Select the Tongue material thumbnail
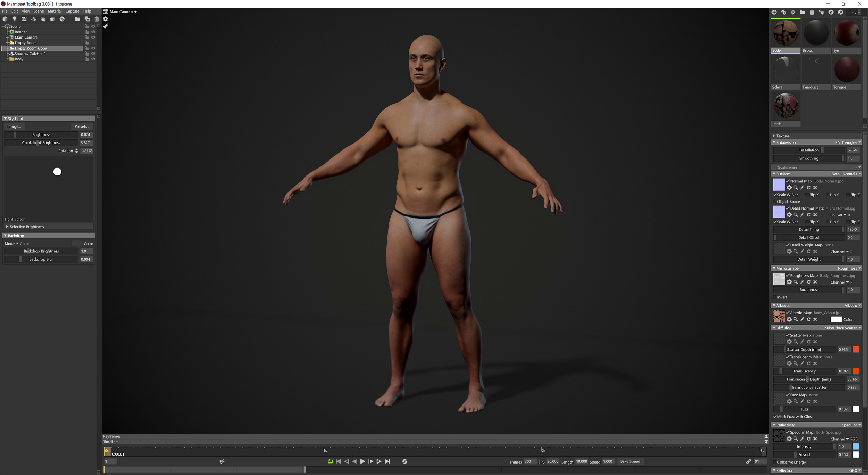The width and height of the screenshot is (868, 475). pyautogui.click(x=846, y=69)
